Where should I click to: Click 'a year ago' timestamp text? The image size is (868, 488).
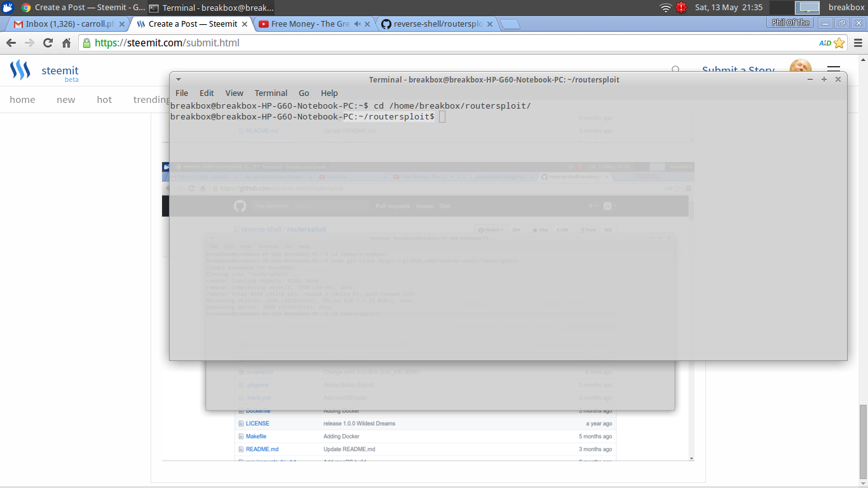(599, 423)
